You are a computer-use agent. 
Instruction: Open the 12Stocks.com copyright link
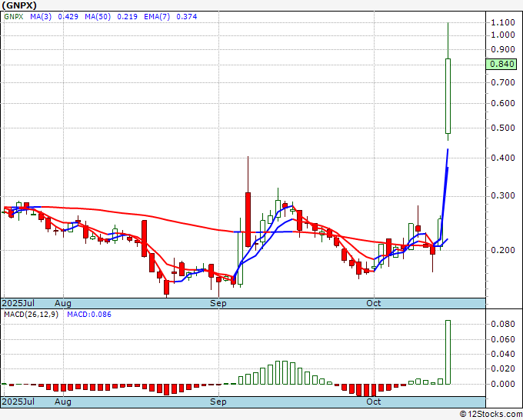coord(491,414)
